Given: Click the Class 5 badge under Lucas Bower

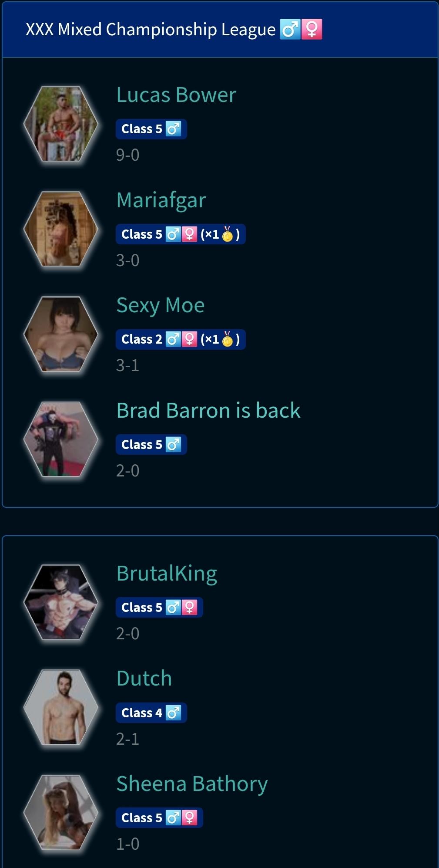Looking at the screenshot, I should click(151, 129).
